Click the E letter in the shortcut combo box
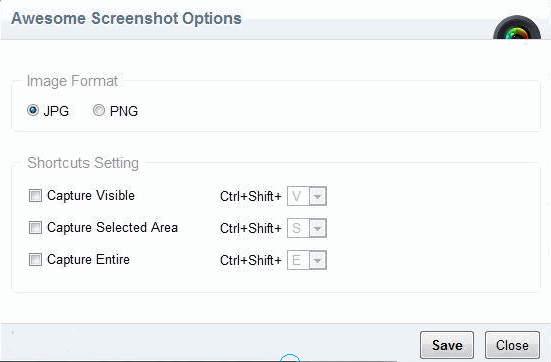The image size is (551, 362). (296, 260)
